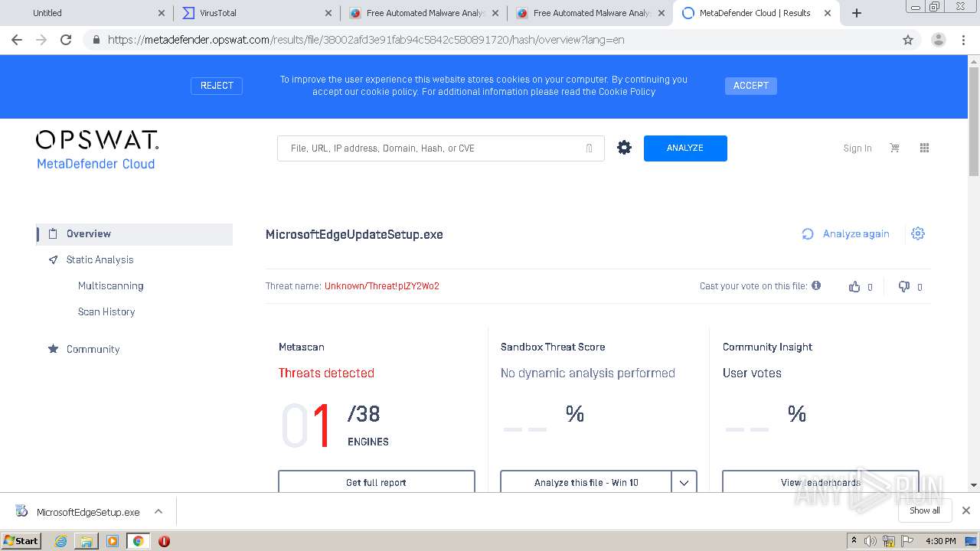This screenshot has width=980, height=551.
Task: Click the 4:30 PM system clock
Action: click(940, 541)
